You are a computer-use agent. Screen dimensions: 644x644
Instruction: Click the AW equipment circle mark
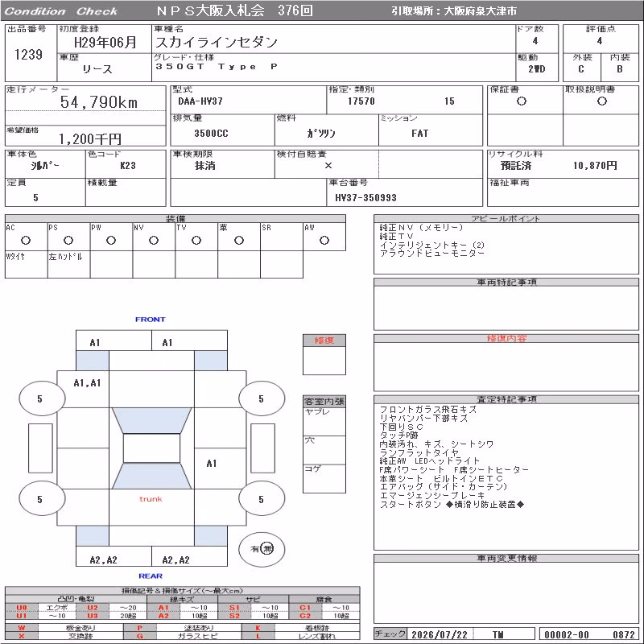[x=324, y=240]
